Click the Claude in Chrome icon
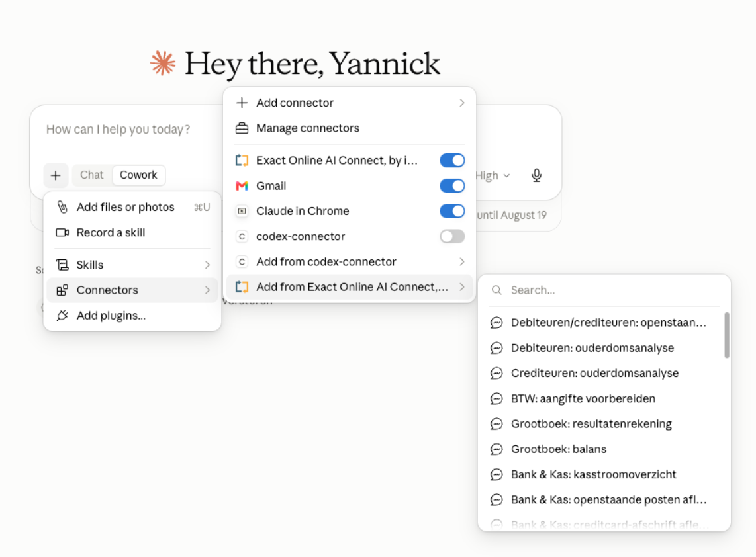756x557 pixels. pos(242,211)
